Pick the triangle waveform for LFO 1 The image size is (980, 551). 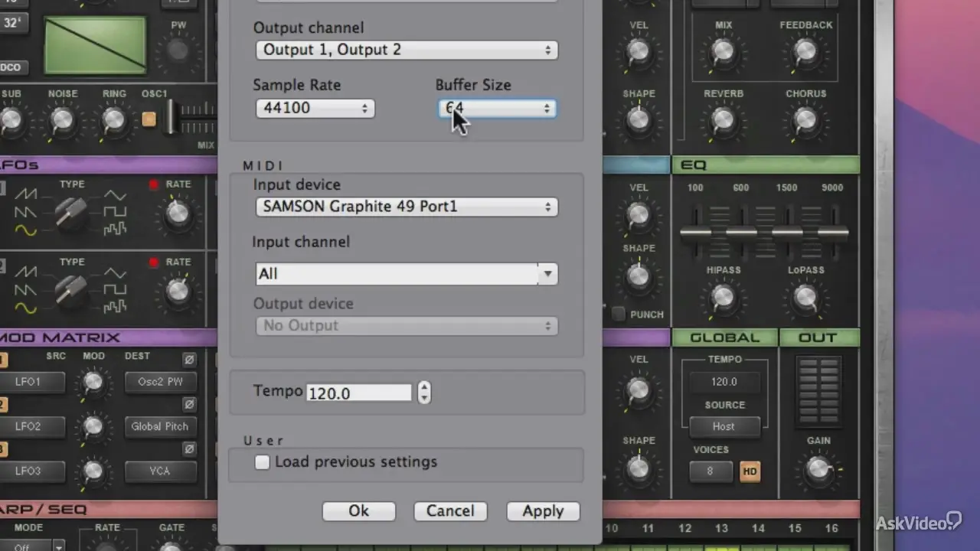115,194
